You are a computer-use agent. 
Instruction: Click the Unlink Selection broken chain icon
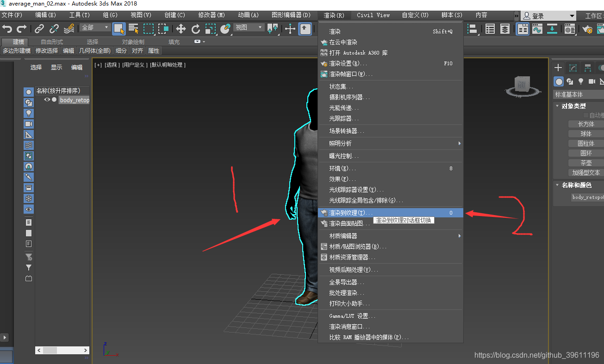point(54,29)
